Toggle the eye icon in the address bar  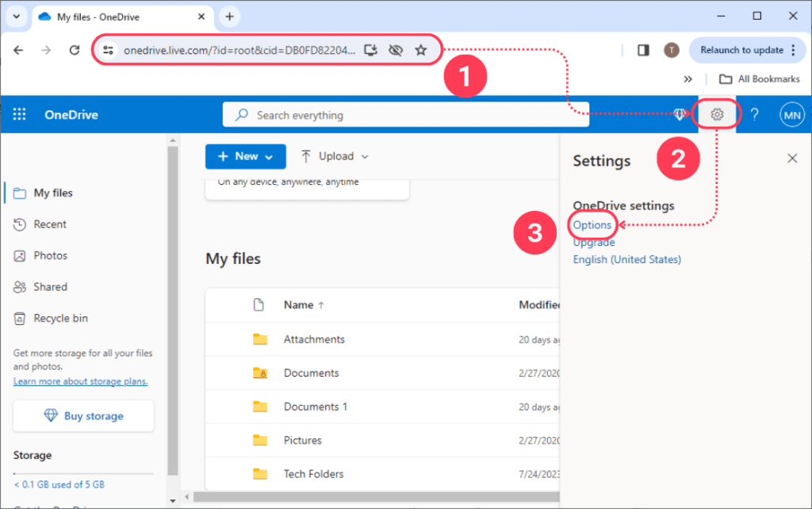[x=395, y=49]
